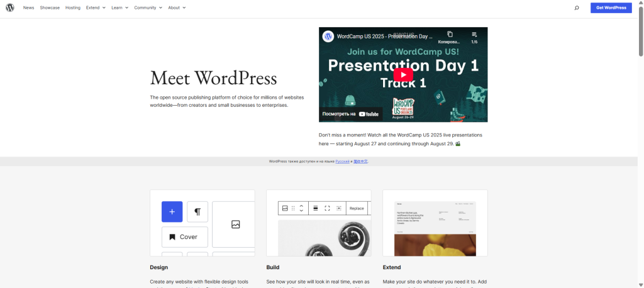
Task: Click Watch on YouTube on the video
Action: click(351, 114)
